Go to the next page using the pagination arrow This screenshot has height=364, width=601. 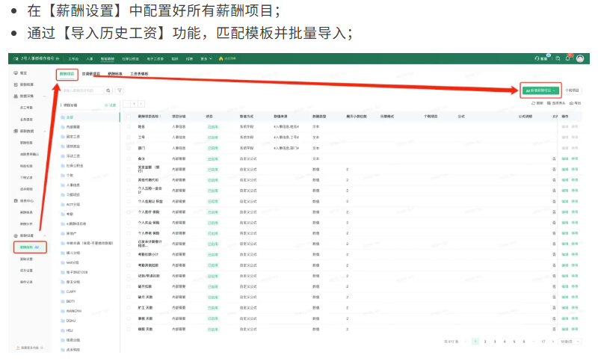(552, 342)
